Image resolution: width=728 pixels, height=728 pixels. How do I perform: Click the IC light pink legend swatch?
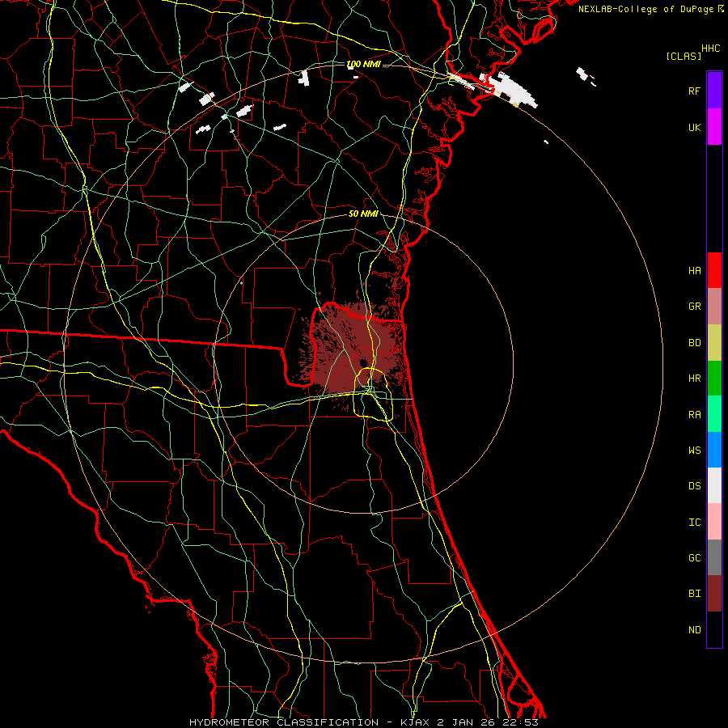(714, 522)
